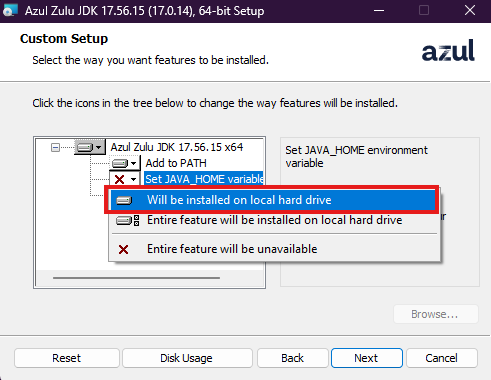Click the red X icon for unavailable option
Viewport: 491px width, 380px height.
click(x=123, y=249)
